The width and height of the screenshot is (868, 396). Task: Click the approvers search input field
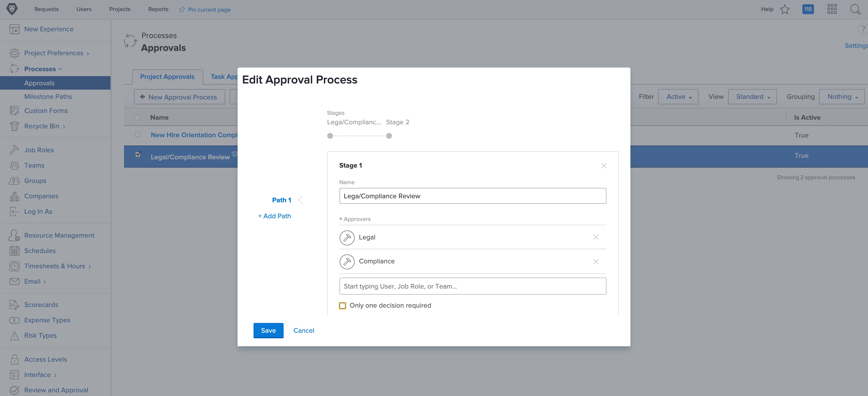tap(472, 286)
